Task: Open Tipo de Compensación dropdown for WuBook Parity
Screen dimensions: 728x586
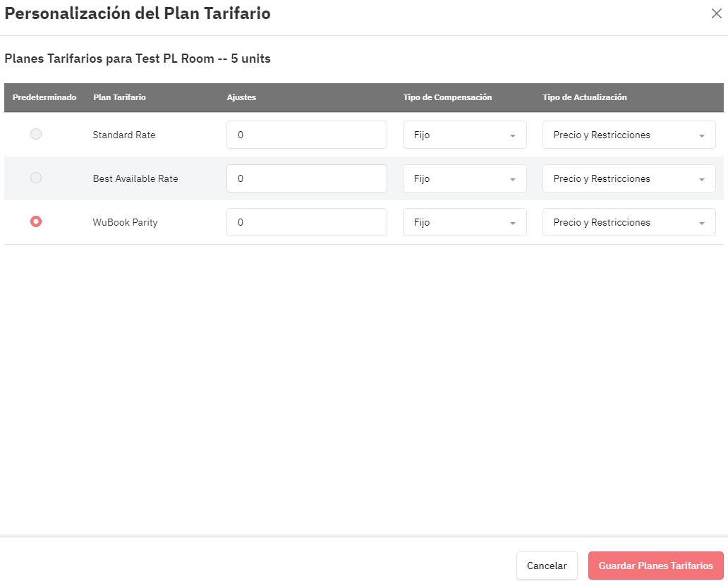Action: click(x=464, y=222)
